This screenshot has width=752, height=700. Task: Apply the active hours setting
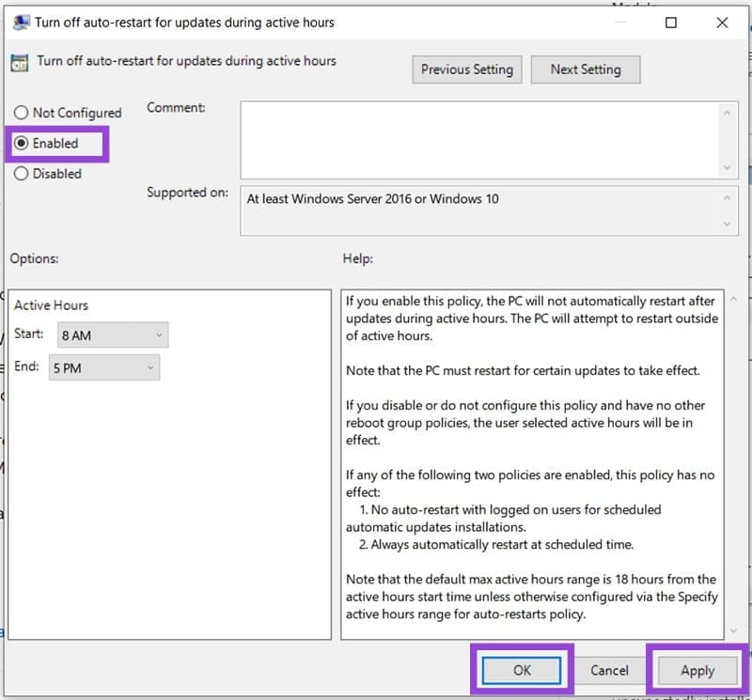tap(697, 670)
